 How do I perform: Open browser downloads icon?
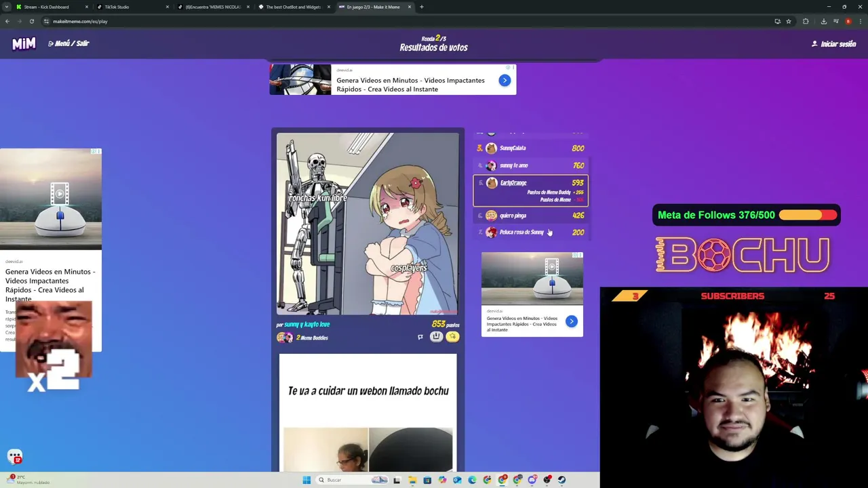click(824, 21)
